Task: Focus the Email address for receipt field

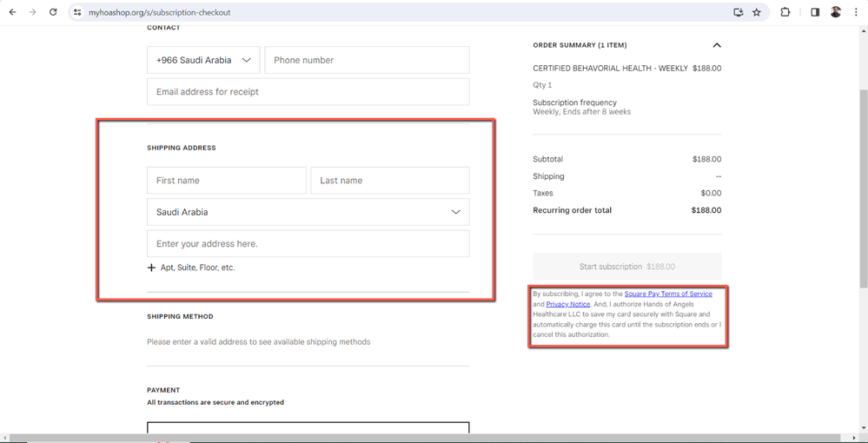Action: (308, 91)
